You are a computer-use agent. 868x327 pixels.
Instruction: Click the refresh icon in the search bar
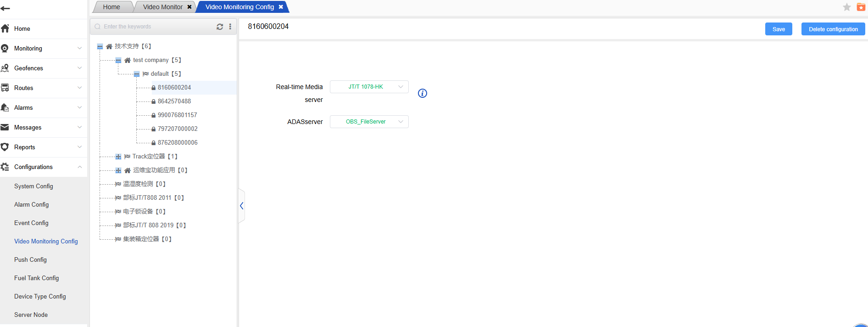pyautogui.click(x=220, y=27)
